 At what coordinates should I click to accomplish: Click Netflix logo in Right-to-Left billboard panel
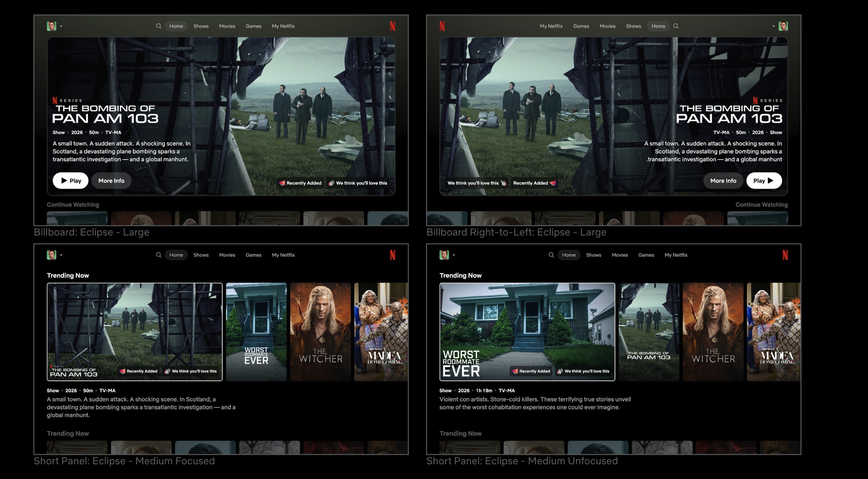442,26
